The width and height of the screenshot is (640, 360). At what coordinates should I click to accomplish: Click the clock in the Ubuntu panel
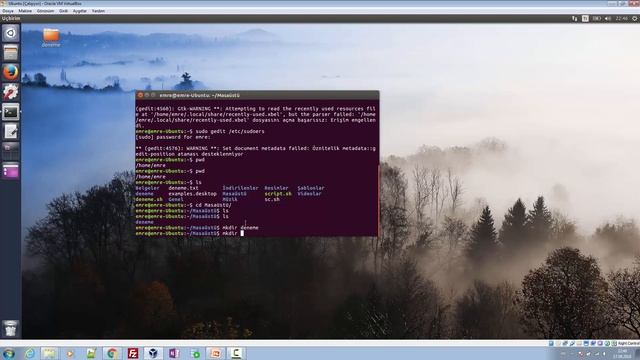tap(622, 18)
